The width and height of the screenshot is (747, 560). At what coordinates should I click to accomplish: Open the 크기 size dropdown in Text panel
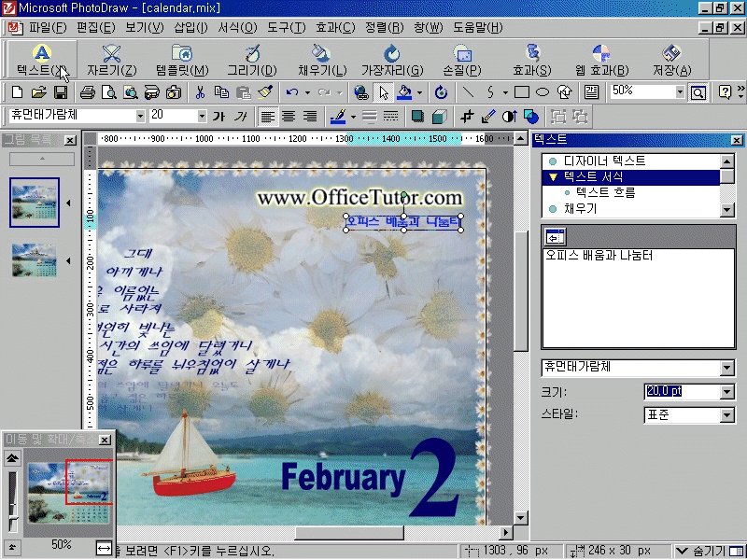[x=727, y=392]
